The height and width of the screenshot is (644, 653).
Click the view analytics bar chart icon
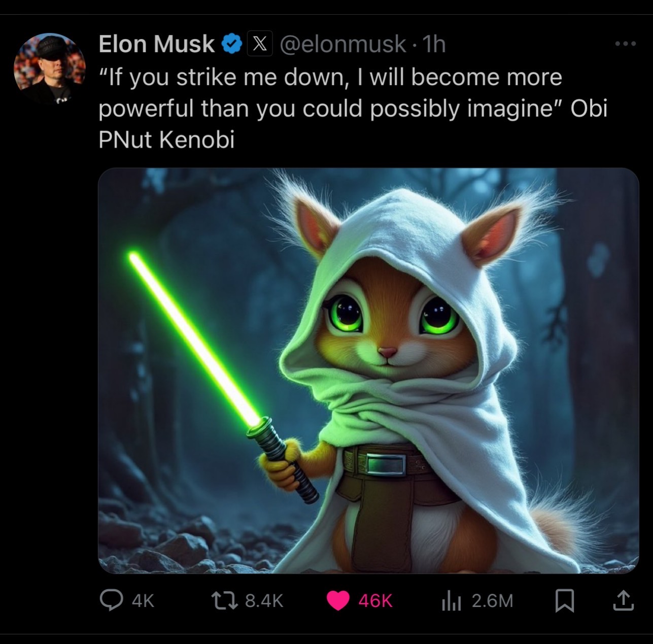[451, 601]
